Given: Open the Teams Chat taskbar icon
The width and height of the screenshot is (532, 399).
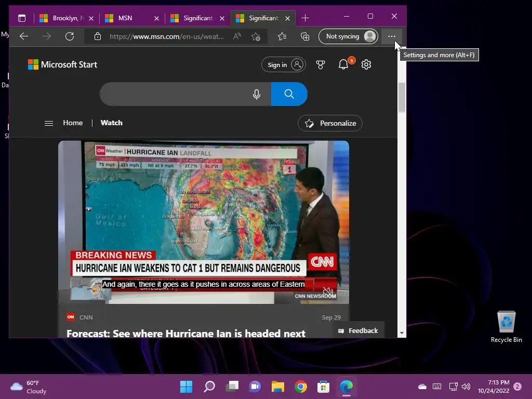Looking at the screenshot, I should tap(255, 387).
